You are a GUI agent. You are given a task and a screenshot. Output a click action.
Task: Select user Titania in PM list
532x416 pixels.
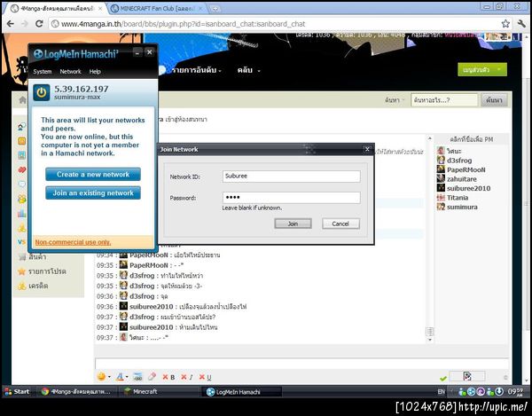tap(458, 198)
